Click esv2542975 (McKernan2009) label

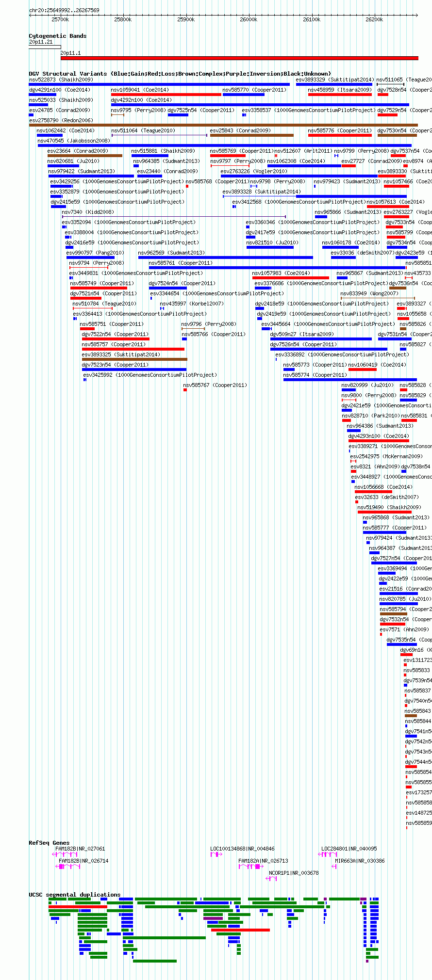tap(386, 456)
